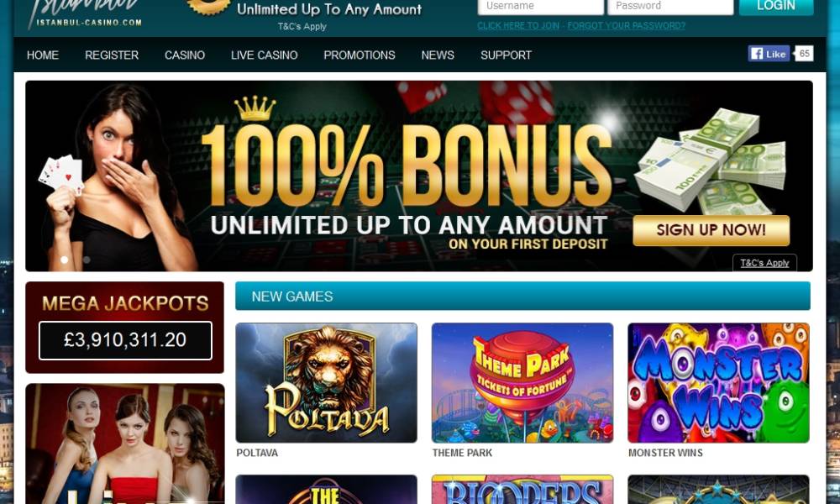Screen dimensions: 840x504
Task: Click the Facebook Like button
Action: (769, 54)
